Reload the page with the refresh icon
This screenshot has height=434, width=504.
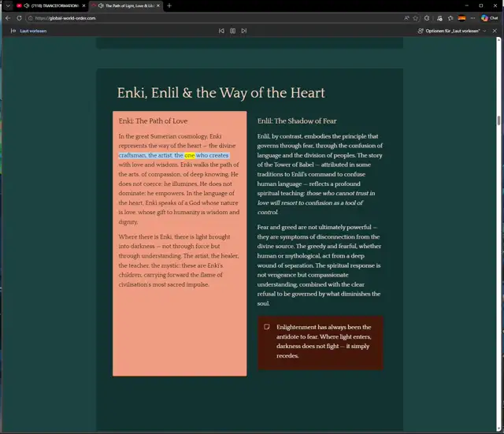[x=19, y=17]
